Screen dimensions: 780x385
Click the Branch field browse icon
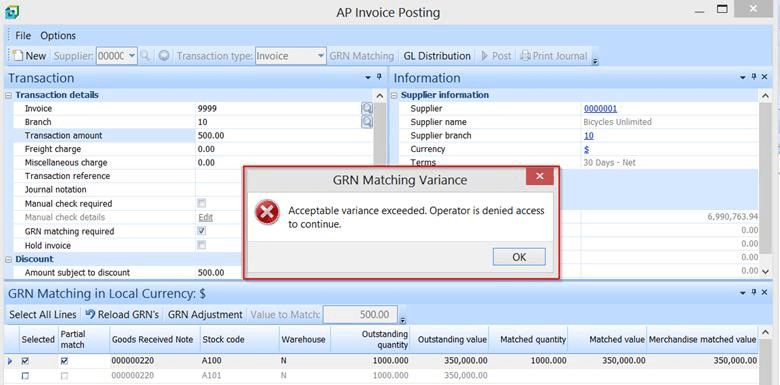367,121
